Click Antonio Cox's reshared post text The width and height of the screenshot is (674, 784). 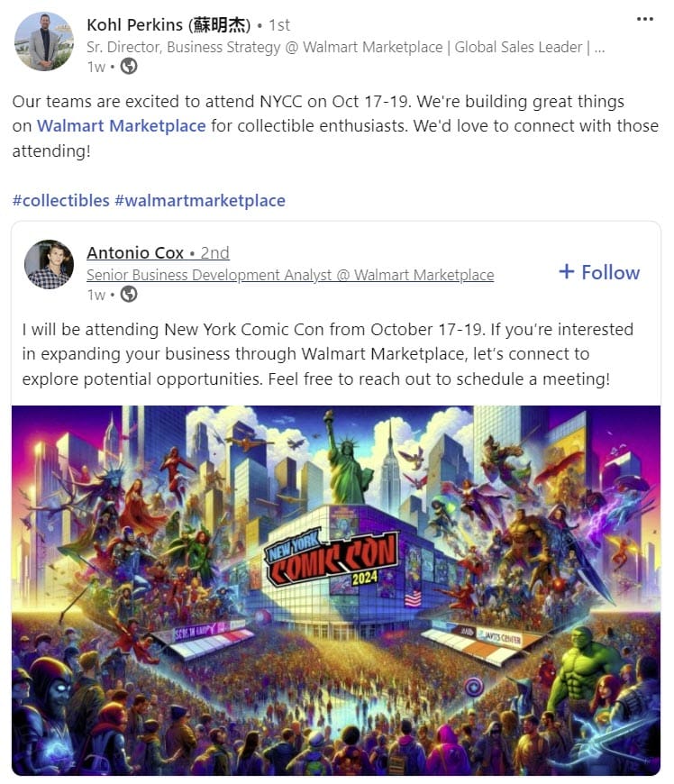[x=327, y=354]
